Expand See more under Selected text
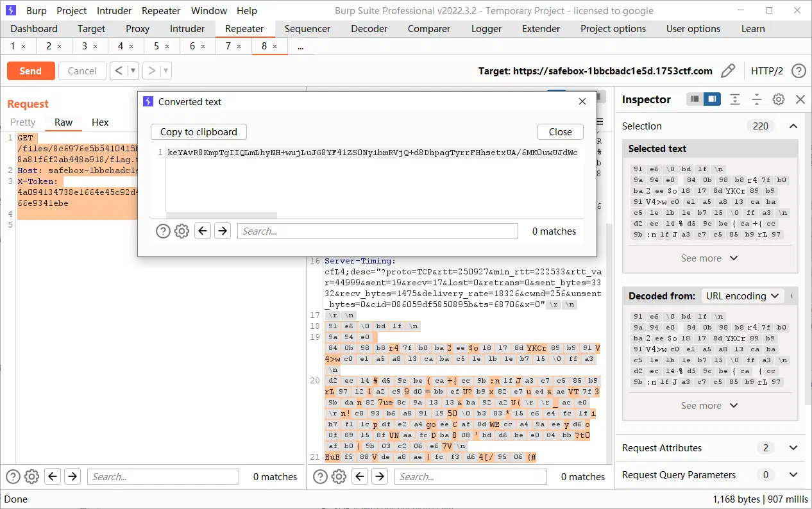This screenshot has height=509, width=812. [x=709, y=258]
